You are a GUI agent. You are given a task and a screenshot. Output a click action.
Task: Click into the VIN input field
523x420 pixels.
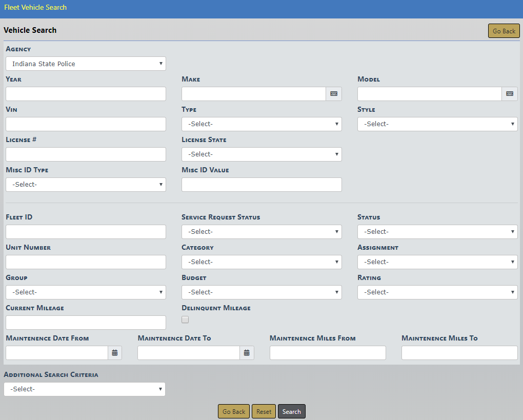coord(86,124)
